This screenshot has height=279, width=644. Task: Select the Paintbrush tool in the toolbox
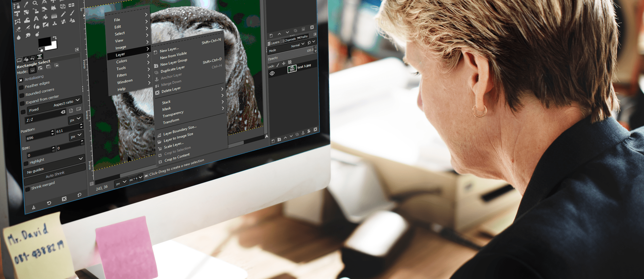(72, 13)
